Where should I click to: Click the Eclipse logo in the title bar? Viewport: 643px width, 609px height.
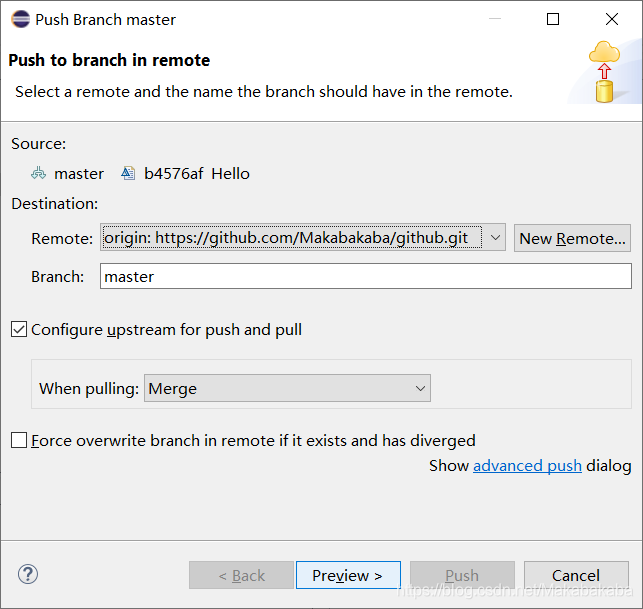(x=21, y=19)
